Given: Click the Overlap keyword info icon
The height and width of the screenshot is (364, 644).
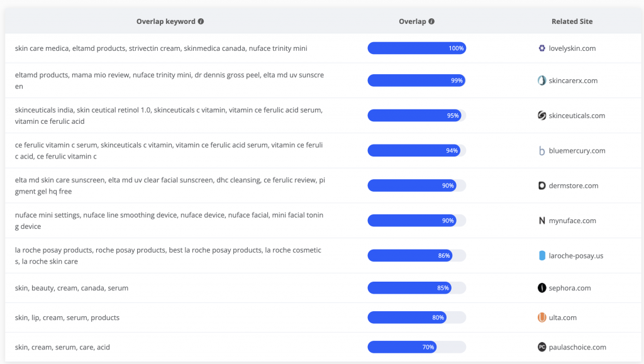Looking at the screenshot, I should 201,21.
